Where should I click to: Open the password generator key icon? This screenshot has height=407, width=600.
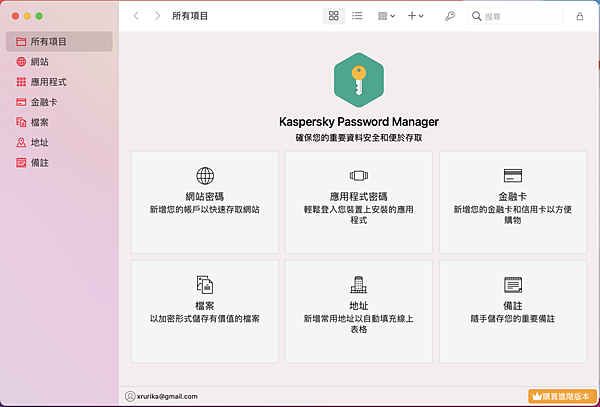(450, 16)
